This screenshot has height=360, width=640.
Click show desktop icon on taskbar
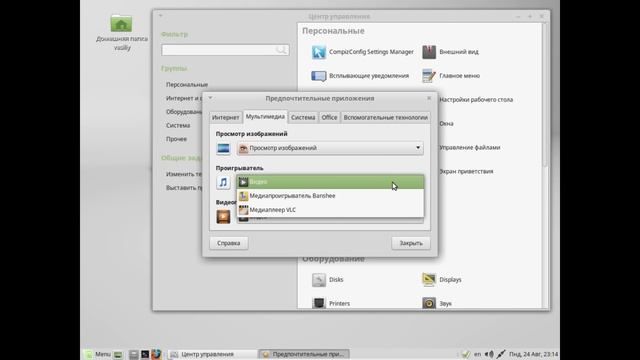pyautogui.click(x=118, y=354)
